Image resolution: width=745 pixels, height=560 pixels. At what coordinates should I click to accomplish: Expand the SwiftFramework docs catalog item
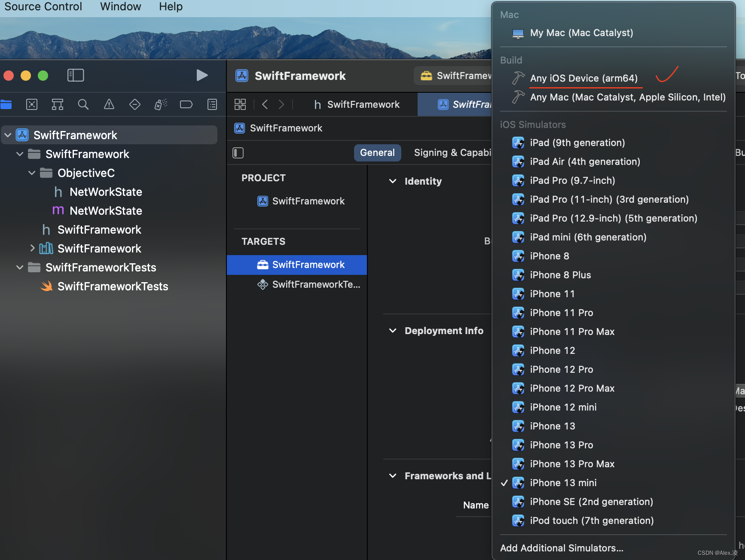32,248
